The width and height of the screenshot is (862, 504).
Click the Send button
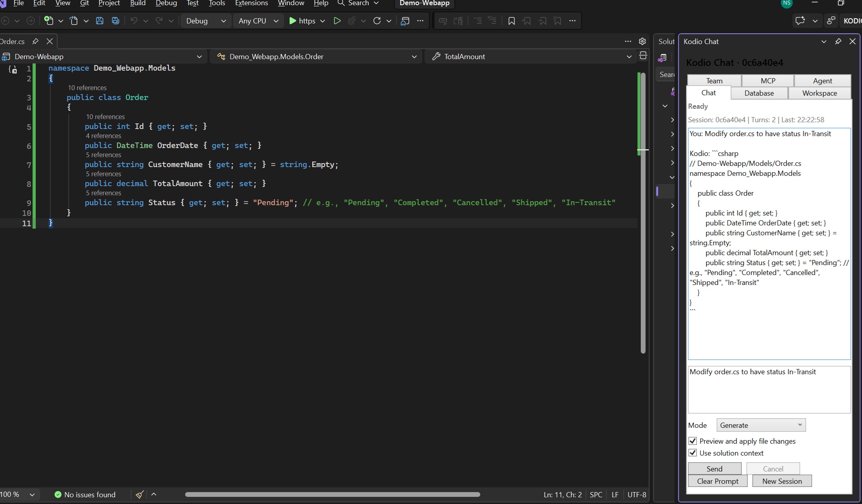714,469
